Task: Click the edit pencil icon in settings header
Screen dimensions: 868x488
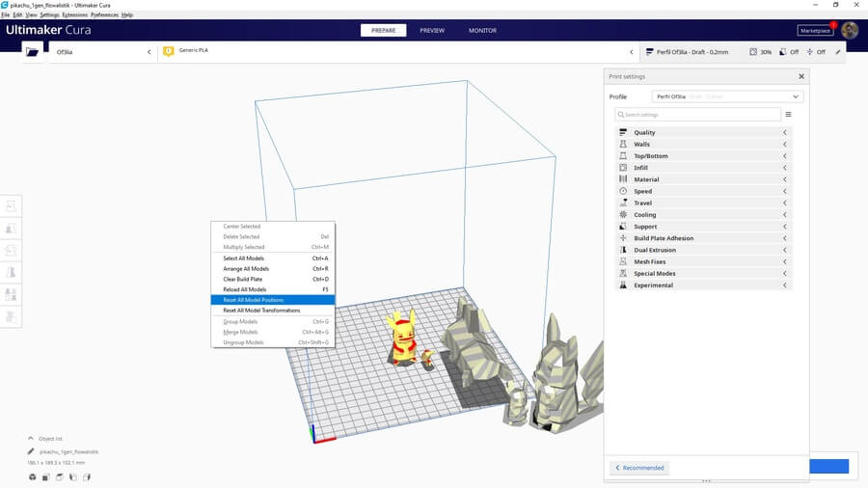Action: coord(838,52)
